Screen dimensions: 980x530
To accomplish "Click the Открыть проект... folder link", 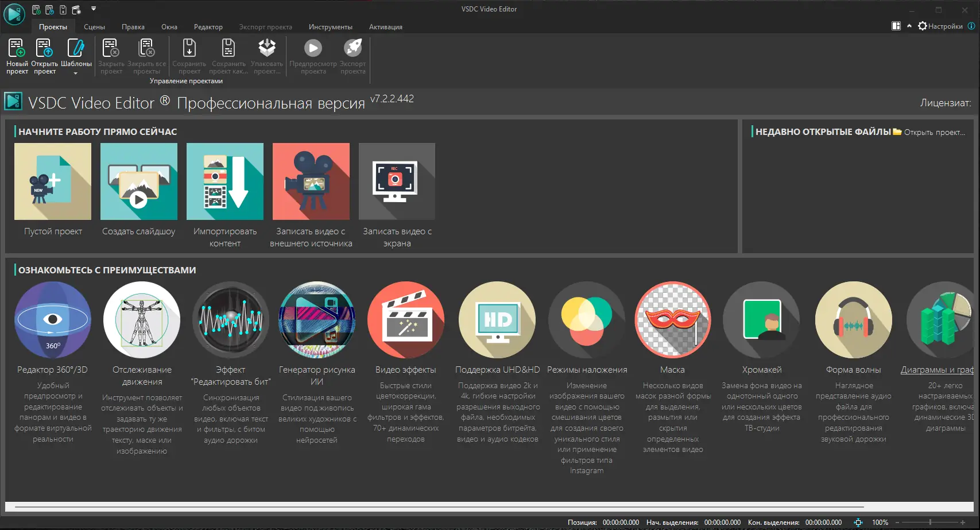I will pyautogui.click(x=929, y=132).
